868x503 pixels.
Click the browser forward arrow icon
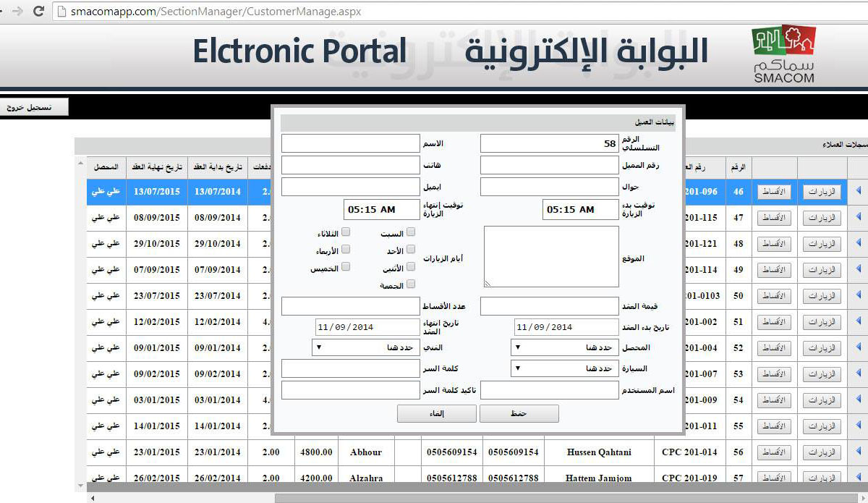coord(17,12)
